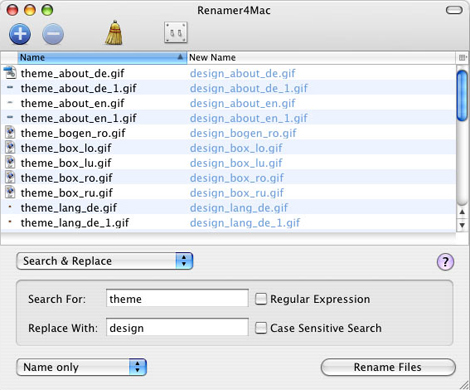Select the row theme_about_de.gif
This screenshot has width=470, height=390.
click(x=228, y=73)
